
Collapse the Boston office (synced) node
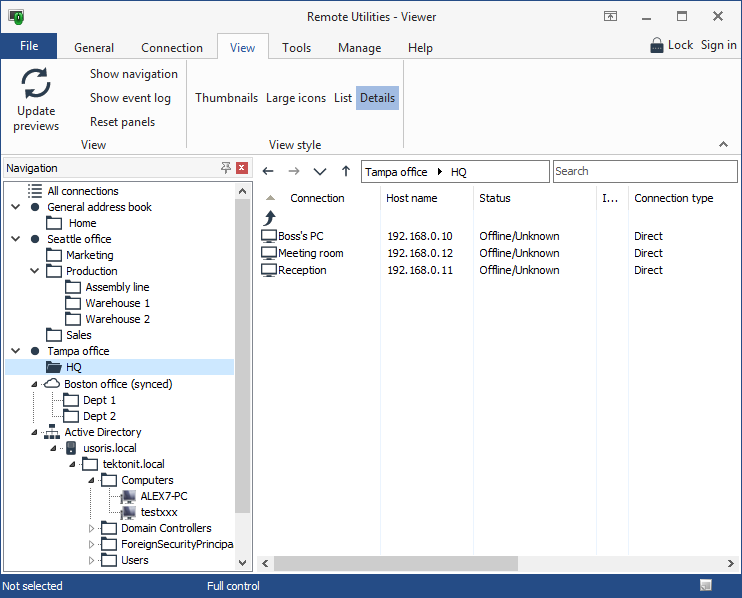click(34, 384)
